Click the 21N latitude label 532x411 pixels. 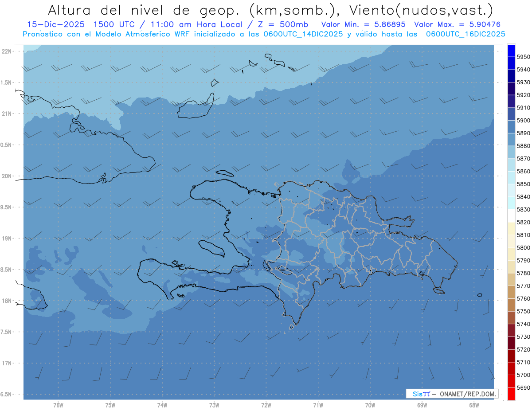[6, 114]
